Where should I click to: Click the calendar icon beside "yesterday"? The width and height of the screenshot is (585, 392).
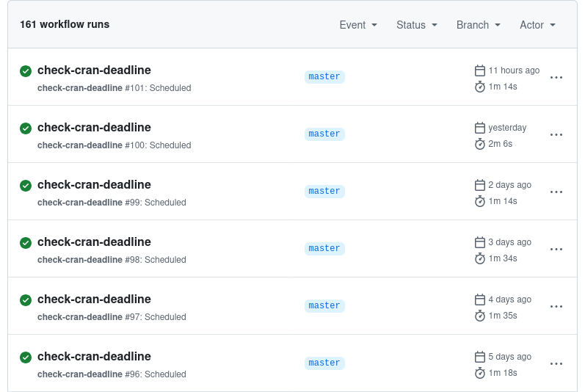[x=480, y=128]
